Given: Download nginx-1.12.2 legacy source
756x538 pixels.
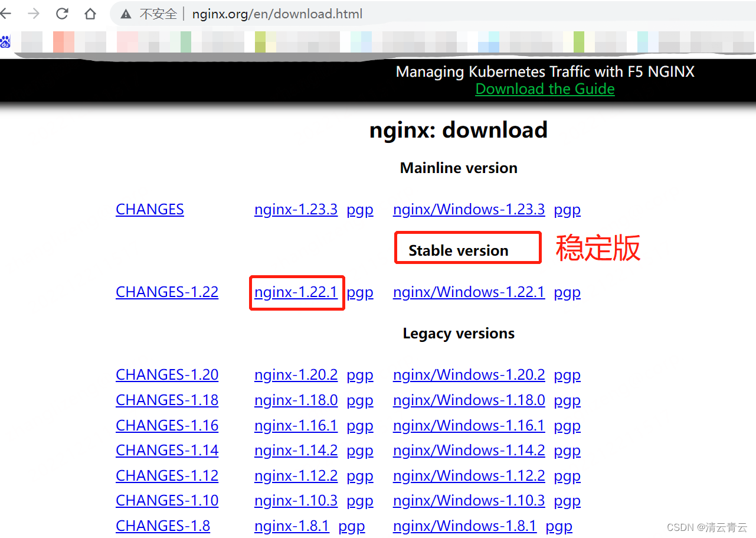Looking at the screenshot, I should (296, 476).
